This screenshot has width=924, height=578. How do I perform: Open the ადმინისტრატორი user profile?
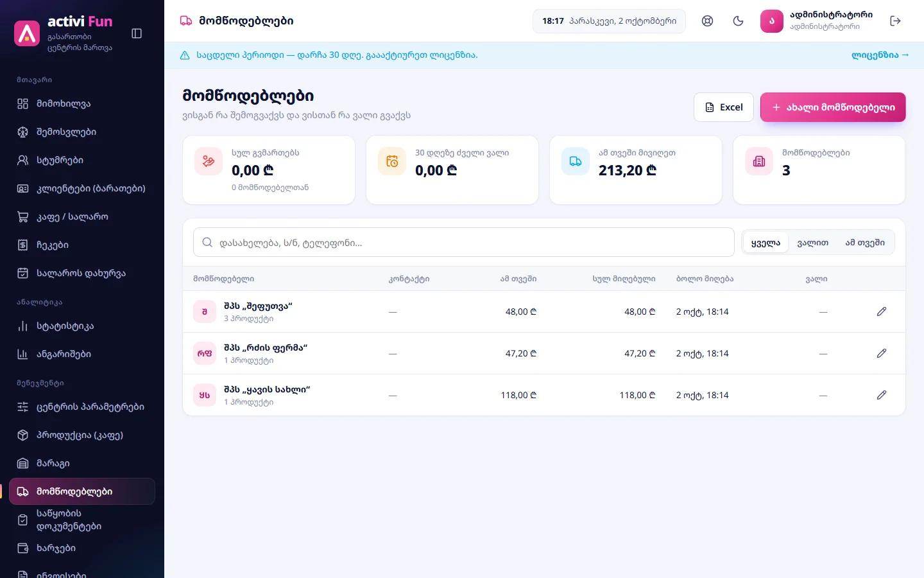pyautogui.click(x=816, y=21)
